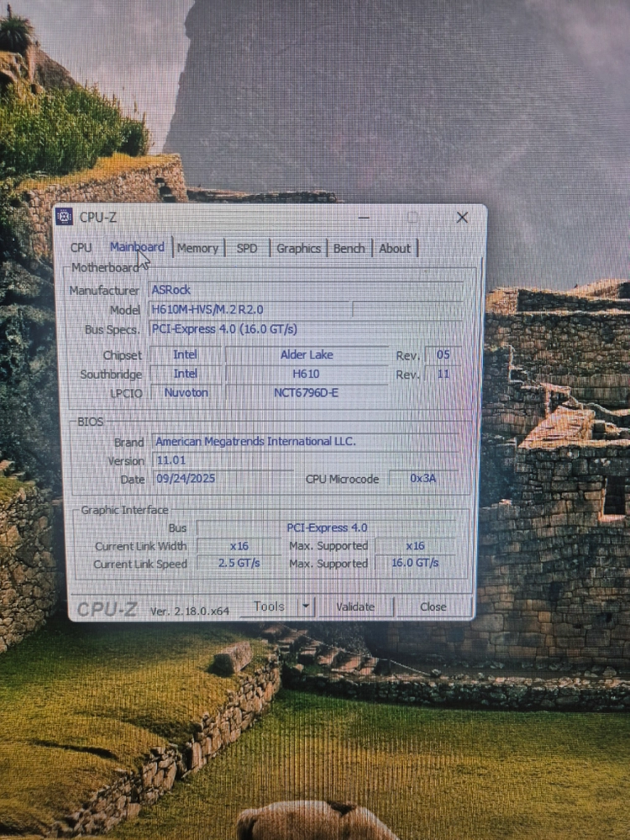This screenshot has height=840, width=630.
Task: Click the CPU Microcode value 0x3A
Action: tap(423, 479)
